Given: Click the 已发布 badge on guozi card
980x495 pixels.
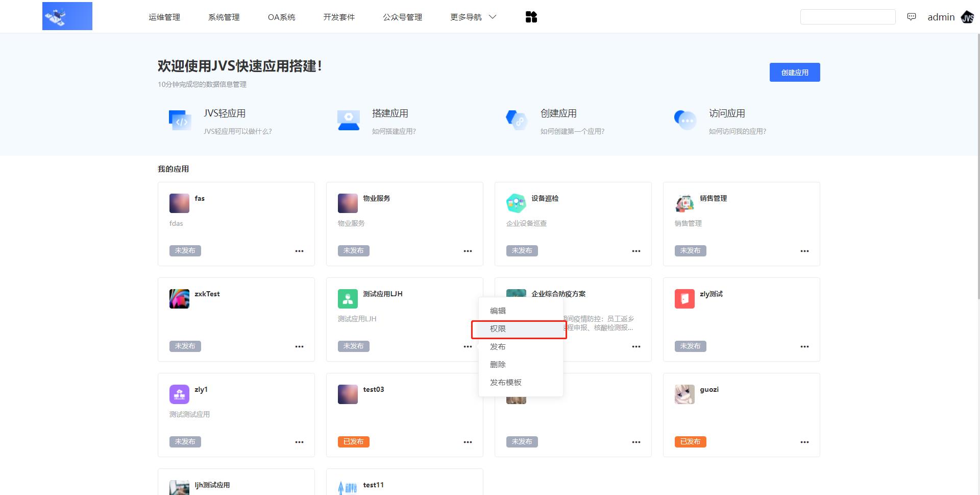Looking at the screenshot, I should pos(691,442).
